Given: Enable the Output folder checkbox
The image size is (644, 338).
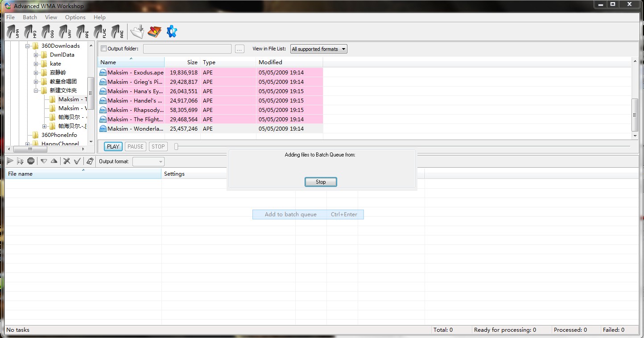Looking at the screenshot, I should [x=104, y=49].
